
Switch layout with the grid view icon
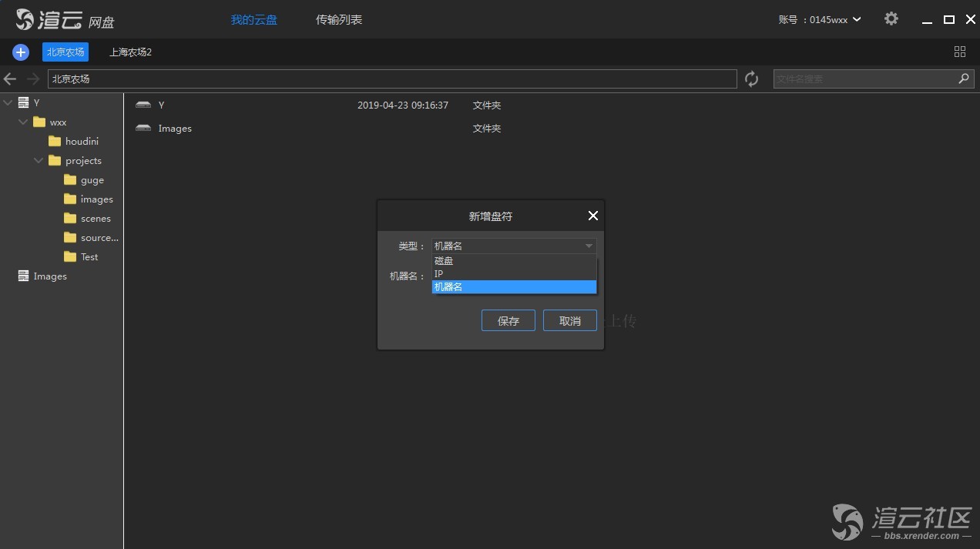960,52
